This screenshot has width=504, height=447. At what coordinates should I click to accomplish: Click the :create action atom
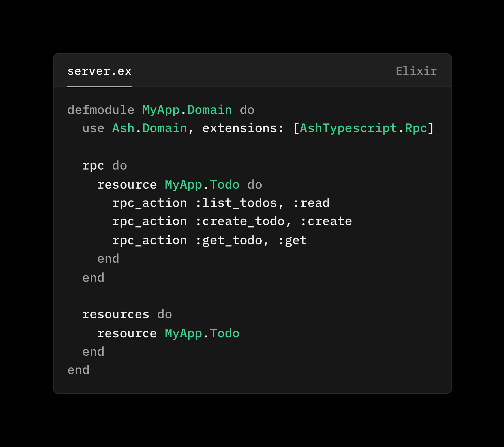pyautogui.click(x=326, y=221)
